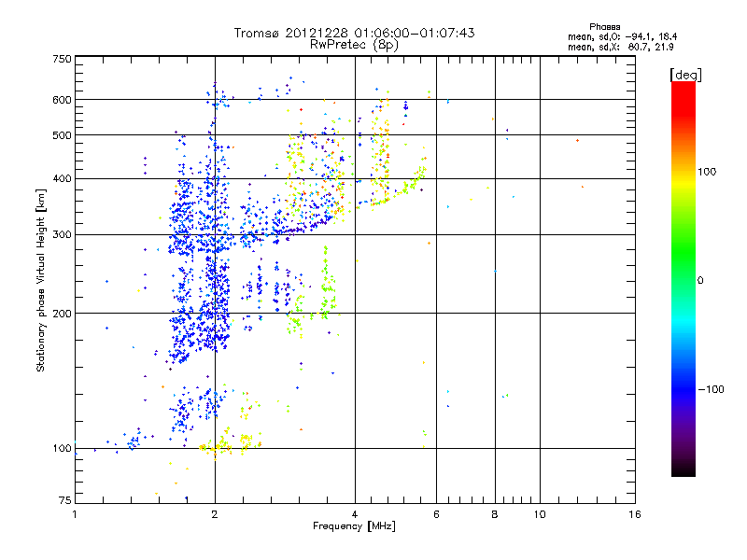This screenshot has width=747, height=560.
Task: Click the 750 km height axis label
Action: 62,59
